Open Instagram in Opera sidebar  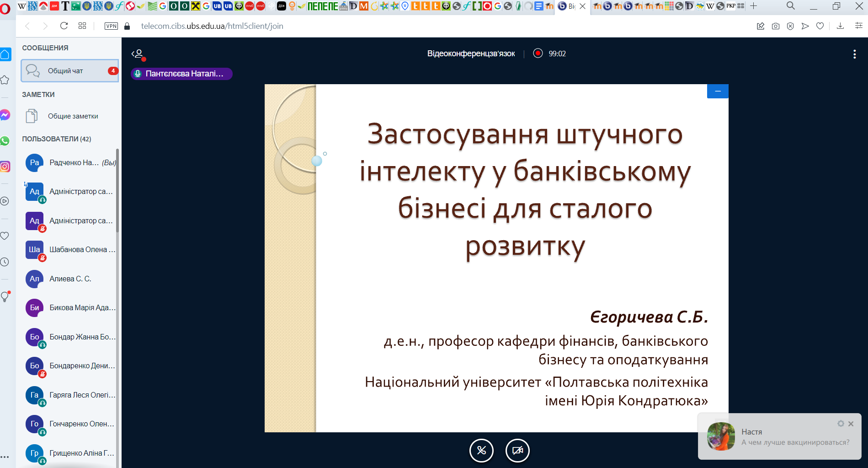pos(5,167)
